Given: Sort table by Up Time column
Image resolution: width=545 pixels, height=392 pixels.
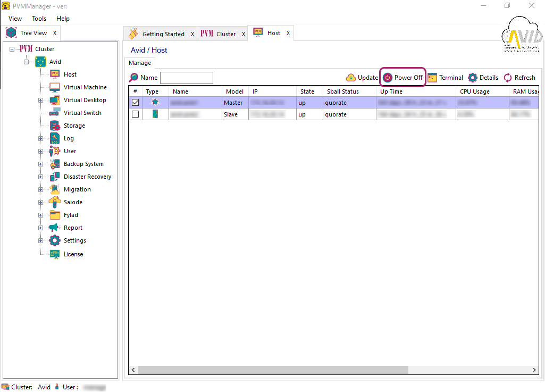Looking at the screenshot, I should [416, 91].
